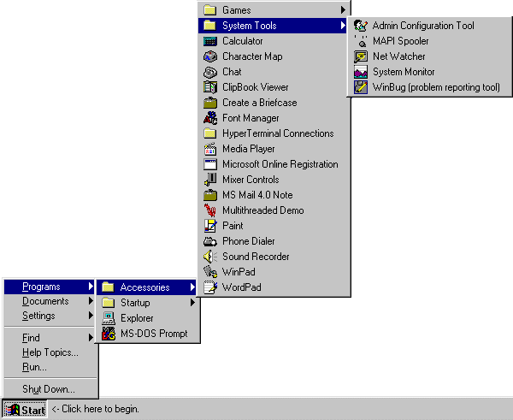
Task: Open WinBug problem reporting tool entry
Action: pyautogui.click(x=429, y=87)
